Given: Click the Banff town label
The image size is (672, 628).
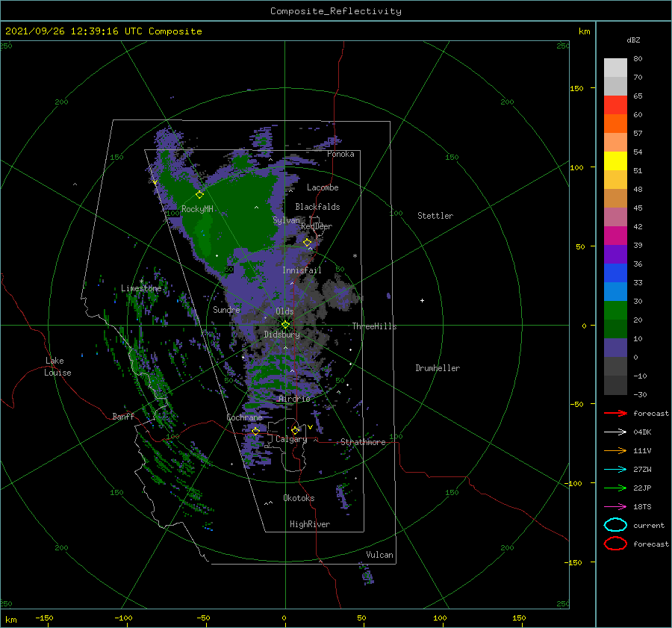Looking at the screenshot, I should coord(123,416).
